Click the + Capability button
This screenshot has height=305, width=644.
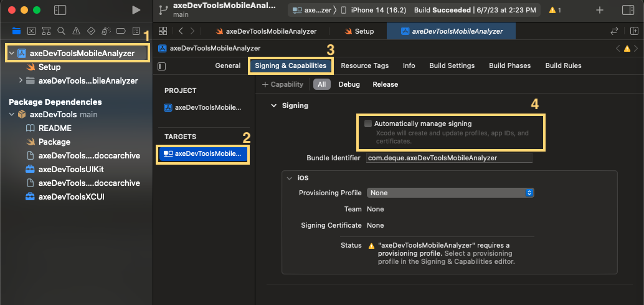pyautogui.click(x=283, y=84)
